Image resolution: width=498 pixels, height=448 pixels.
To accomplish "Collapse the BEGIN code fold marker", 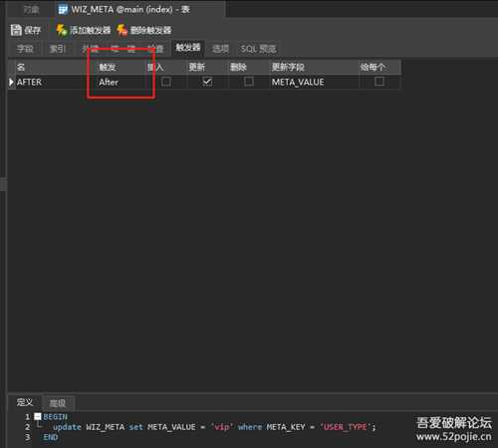I will (x=38, y=417).
